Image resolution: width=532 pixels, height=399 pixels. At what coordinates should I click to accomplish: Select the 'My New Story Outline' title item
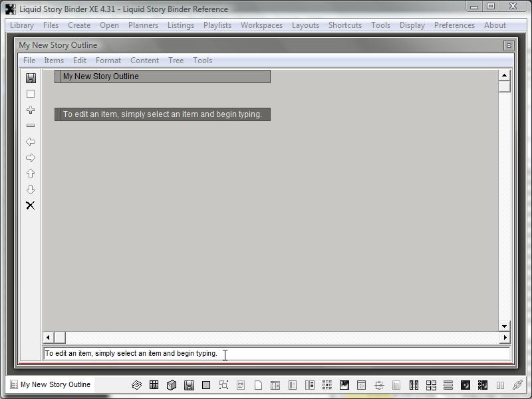(162, 76)
